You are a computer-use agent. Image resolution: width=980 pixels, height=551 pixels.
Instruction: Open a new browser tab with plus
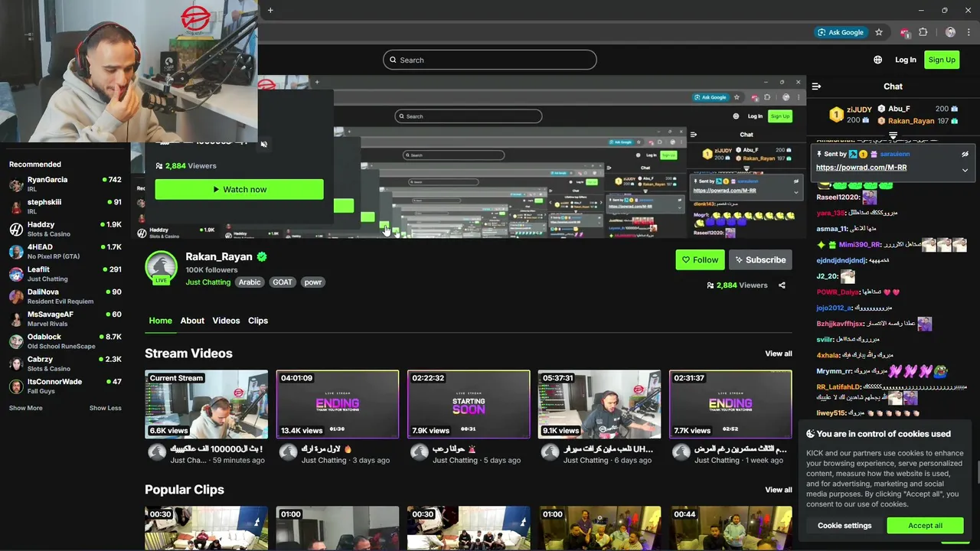tap(270, 10)
